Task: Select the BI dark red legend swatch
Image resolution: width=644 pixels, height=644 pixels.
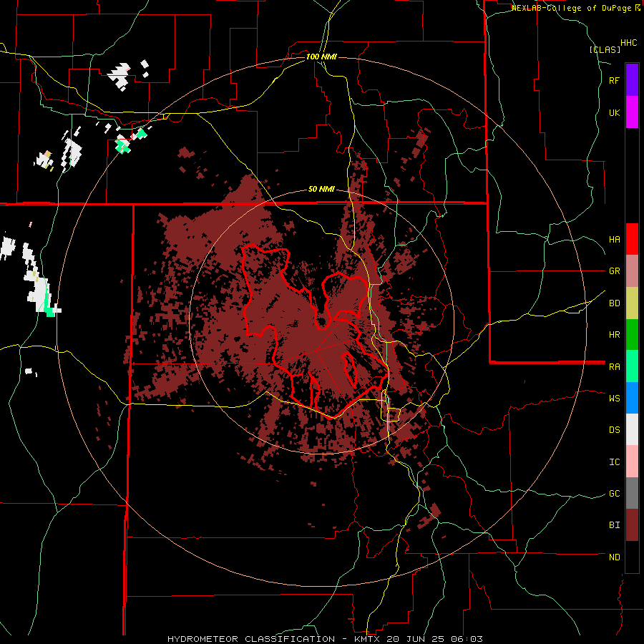Action: [632, 525]
